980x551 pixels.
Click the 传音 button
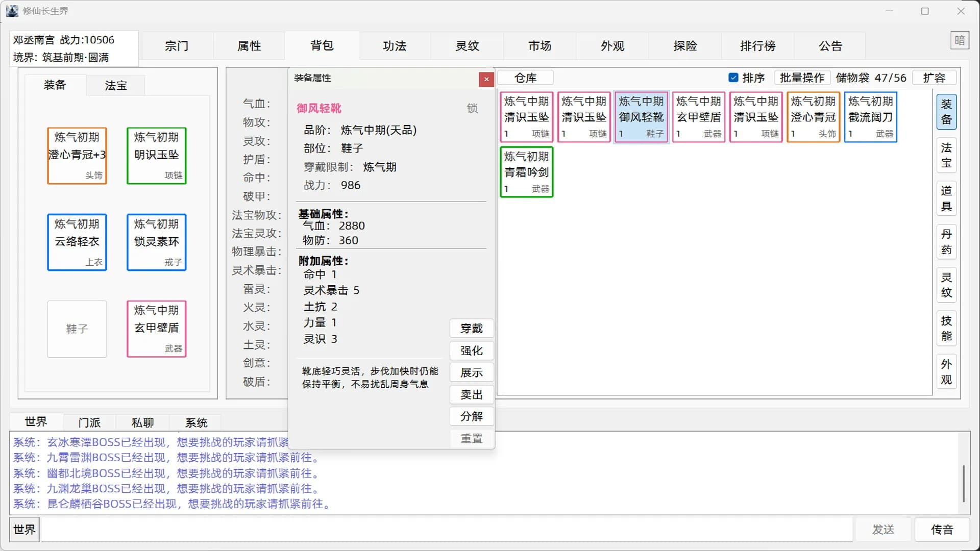click(x=942, y=530)
